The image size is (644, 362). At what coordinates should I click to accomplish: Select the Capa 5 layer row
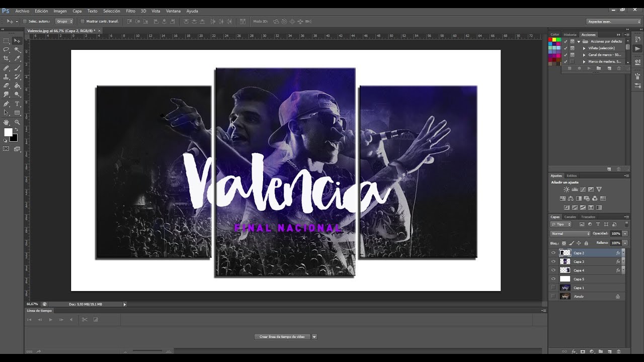pos(588,279)
